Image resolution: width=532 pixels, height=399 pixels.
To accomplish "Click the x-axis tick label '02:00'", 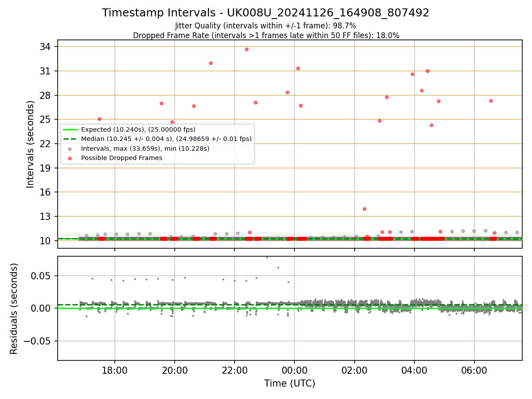I will point(355,370).
